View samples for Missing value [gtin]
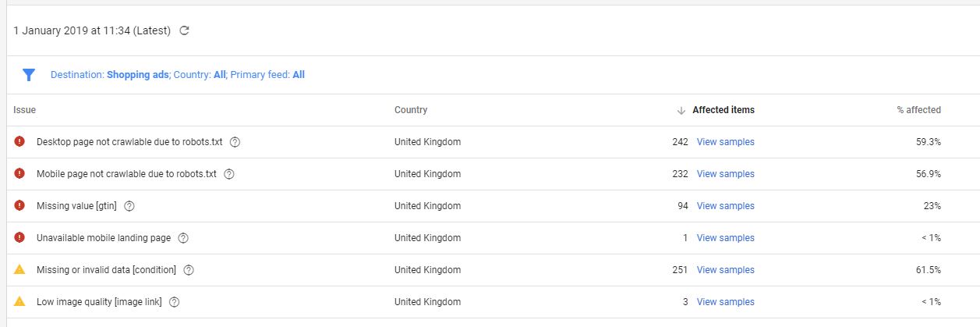980x327 pixels. (x=725, y=206)
